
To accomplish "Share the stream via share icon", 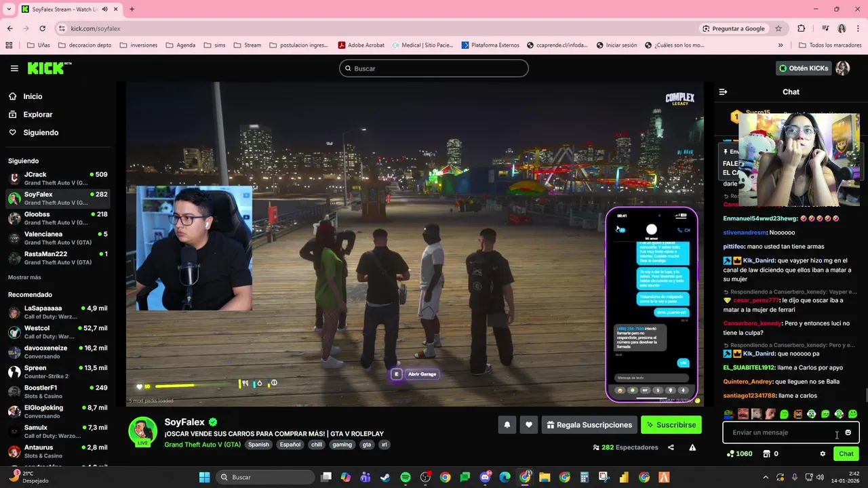I will pos(671,447).
